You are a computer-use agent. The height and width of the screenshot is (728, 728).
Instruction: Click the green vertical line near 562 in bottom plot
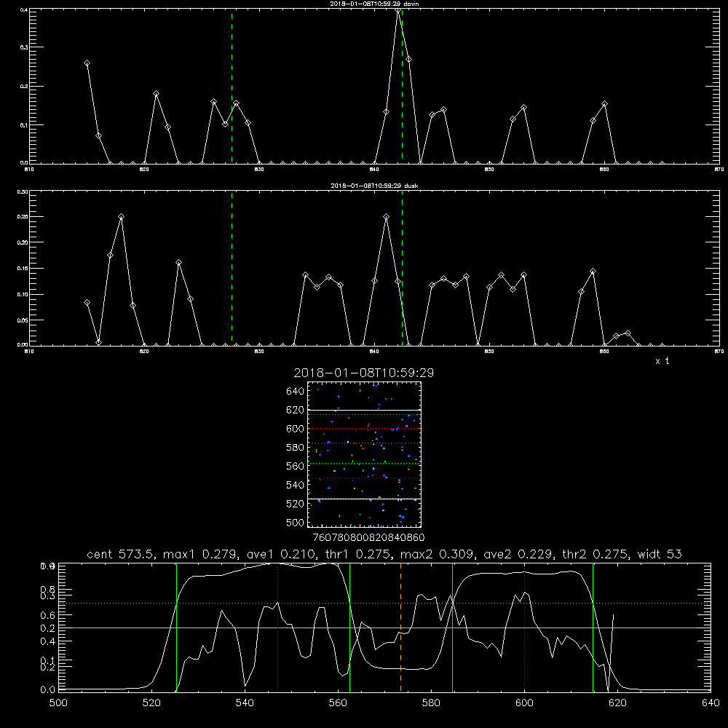click(x=349, y=628)
